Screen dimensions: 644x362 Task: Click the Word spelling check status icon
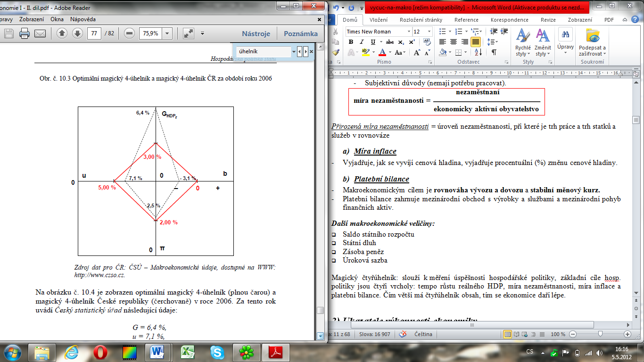404,334
